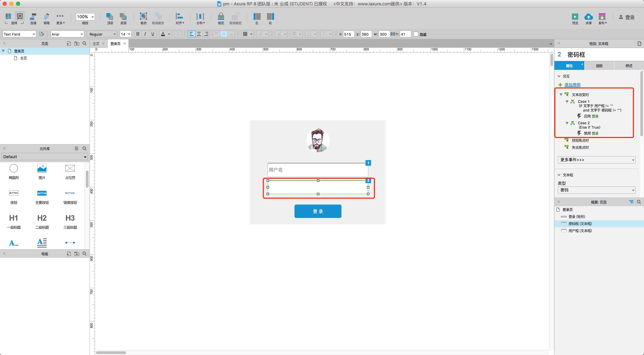The image size is (644, 355).
Task: Collapse the 文本改变时 event node
Action: 561,95
